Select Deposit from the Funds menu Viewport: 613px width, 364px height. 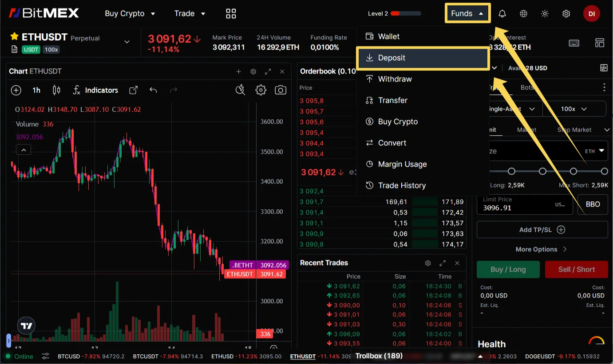(423, 58)
